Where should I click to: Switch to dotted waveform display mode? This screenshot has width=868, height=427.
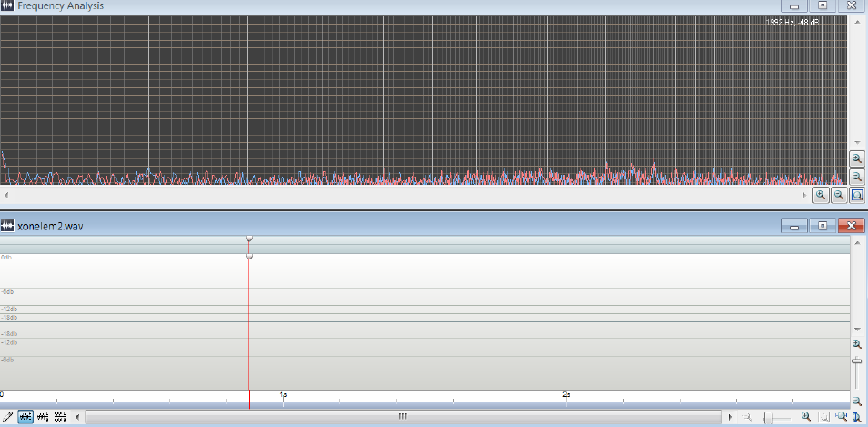pyautogui.click(x=60, y=416)
